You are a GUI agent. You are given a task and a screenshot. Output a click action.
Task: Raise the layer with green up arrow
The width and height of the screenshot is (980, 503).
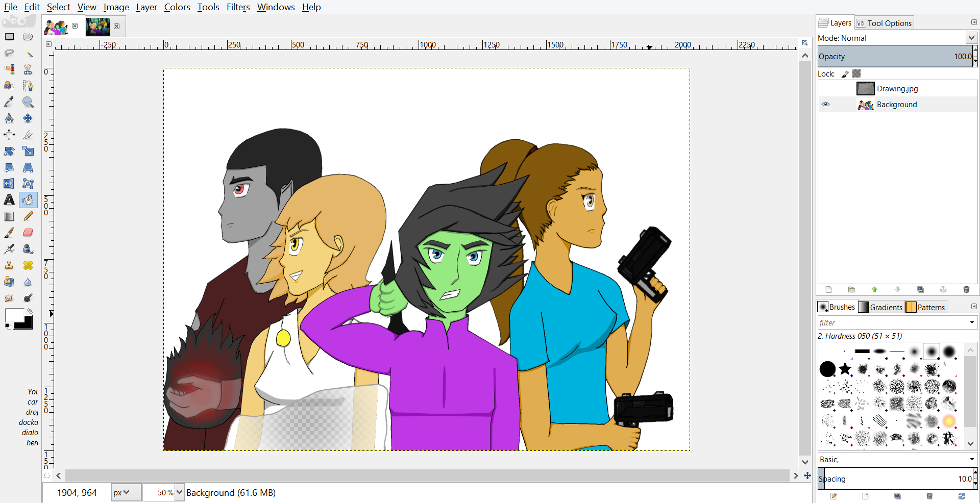pos(874,289)
